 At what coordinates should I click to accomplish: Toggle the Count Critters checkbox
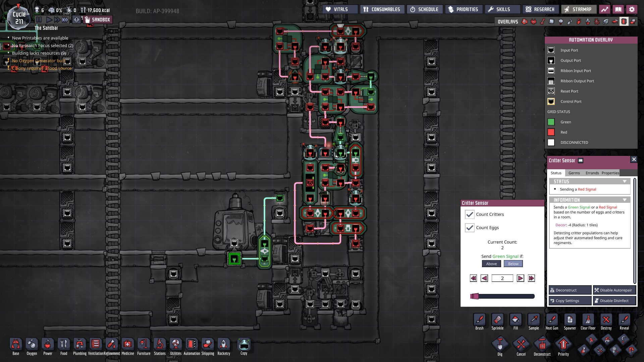pyautogui.click(x=470, y=215)
